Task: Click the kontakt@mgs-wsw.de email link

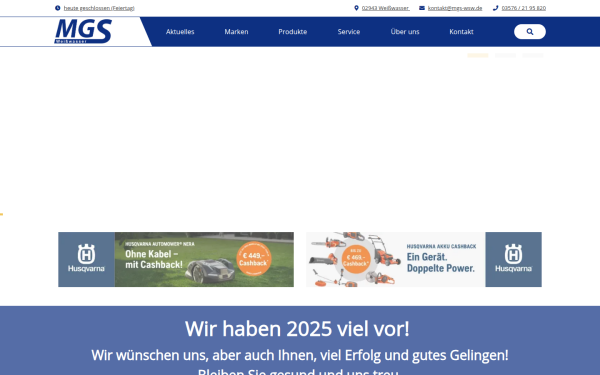Action: [x=455, y=8]
